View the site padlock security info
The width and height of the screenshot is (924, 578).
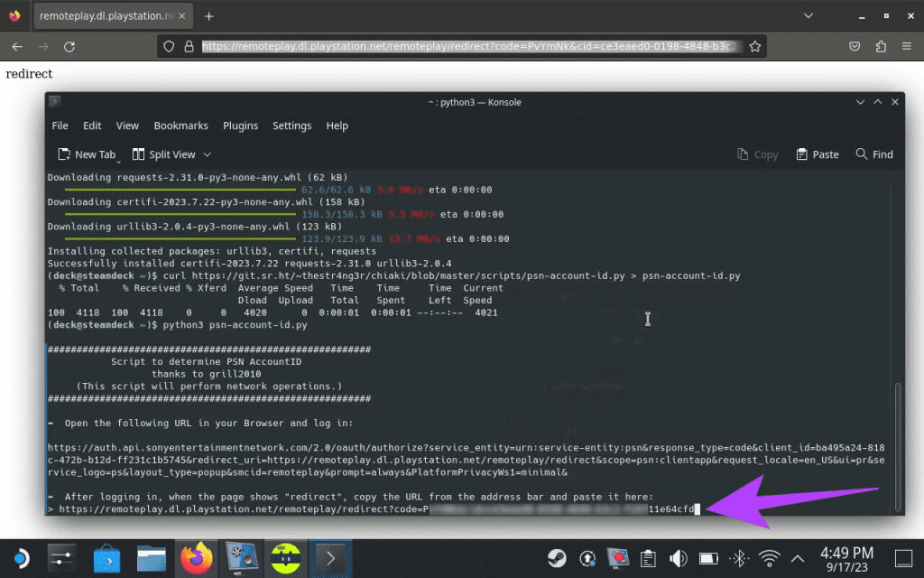189,47
